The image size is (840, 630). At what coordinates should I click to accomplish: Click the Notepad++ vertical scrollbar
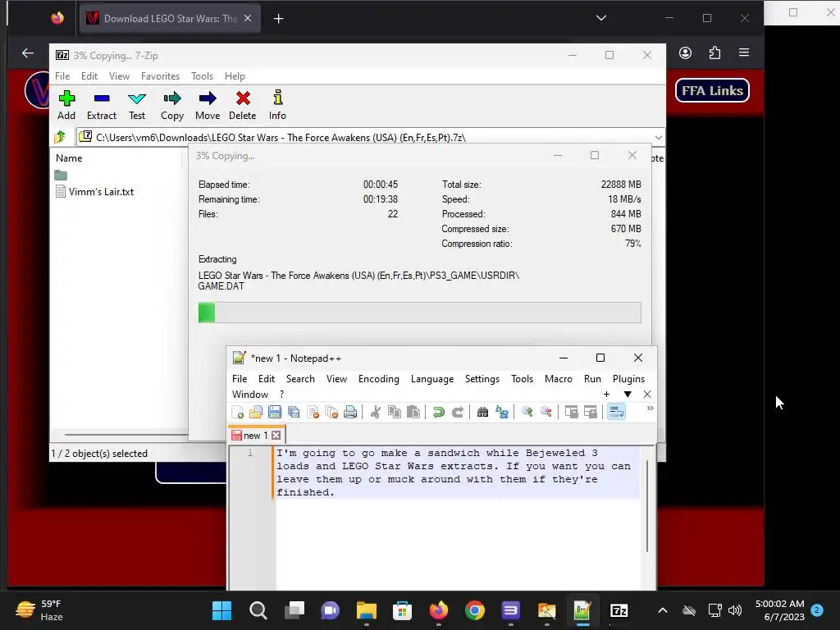[647, 506]
